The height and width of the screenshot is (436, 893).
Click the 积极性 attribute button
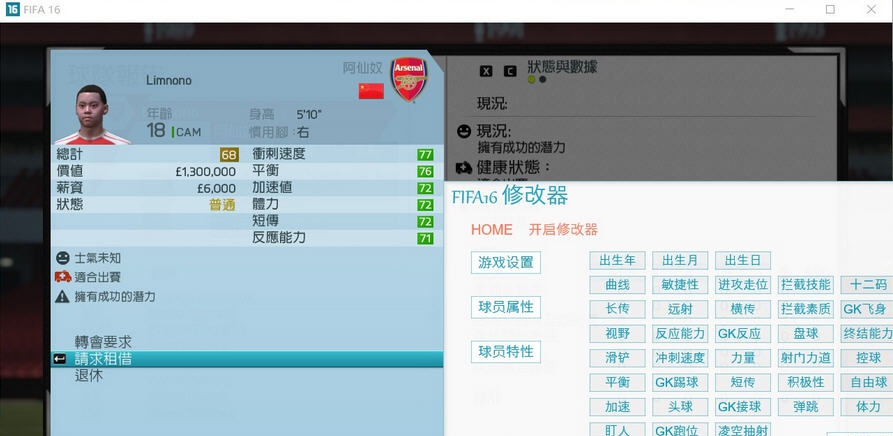coord(805,382)
